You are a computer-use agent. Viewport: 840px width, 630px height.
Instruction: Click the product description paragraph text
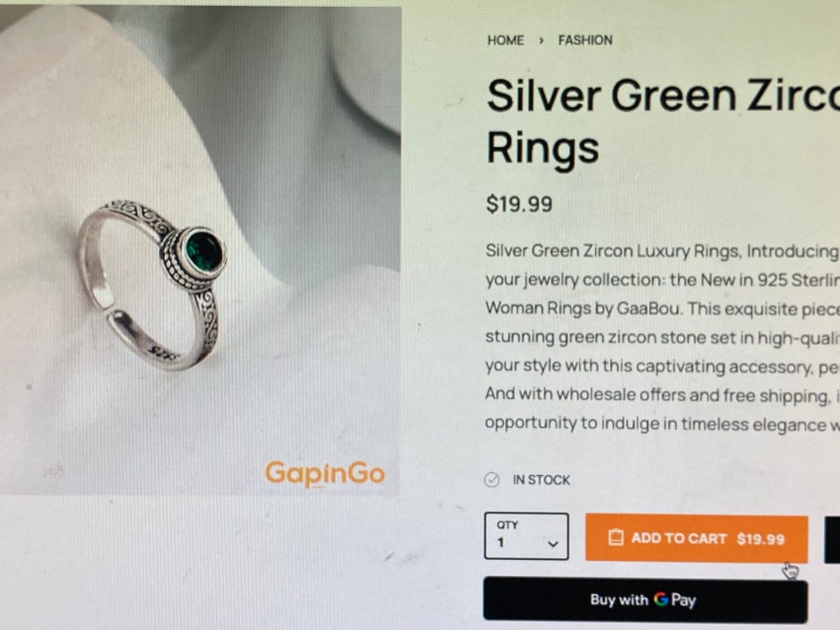pyautogui.click(x=662, y=338)
